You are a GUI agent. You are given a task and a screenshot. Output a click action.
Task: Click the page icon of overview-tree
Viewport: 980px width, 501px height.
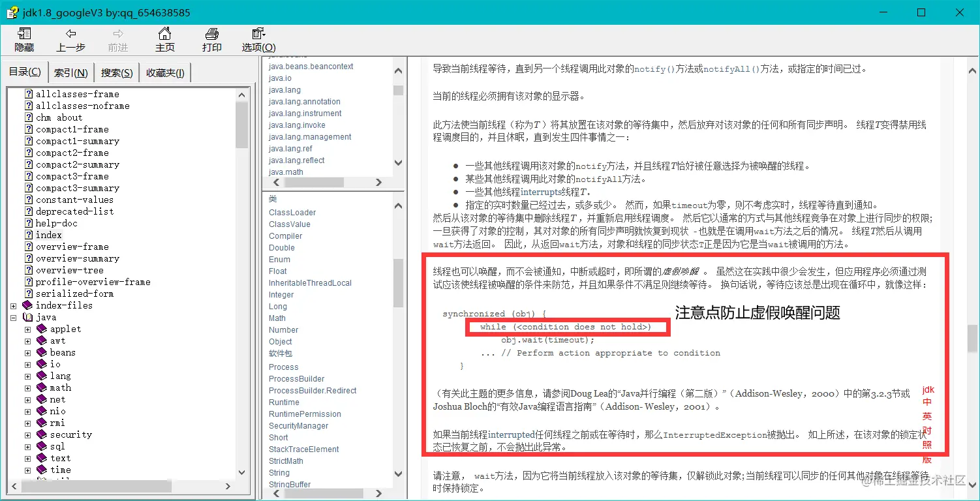coord(29,270)
